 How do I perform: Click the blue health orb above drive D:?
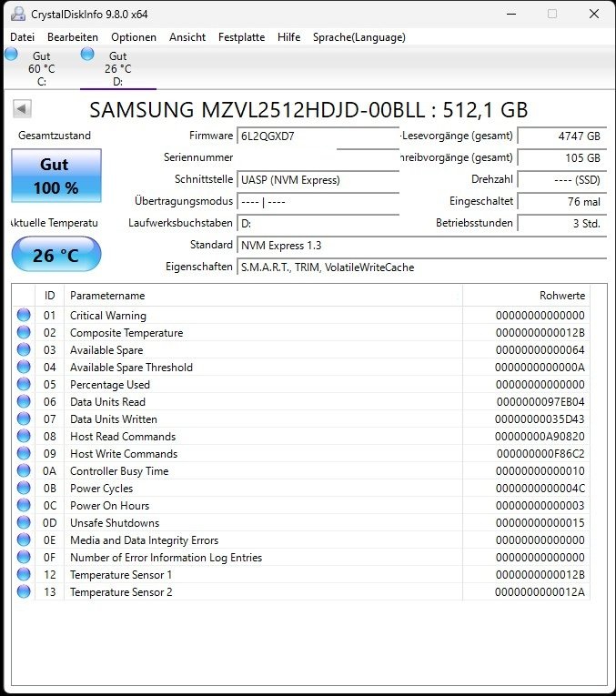point(87,55)
